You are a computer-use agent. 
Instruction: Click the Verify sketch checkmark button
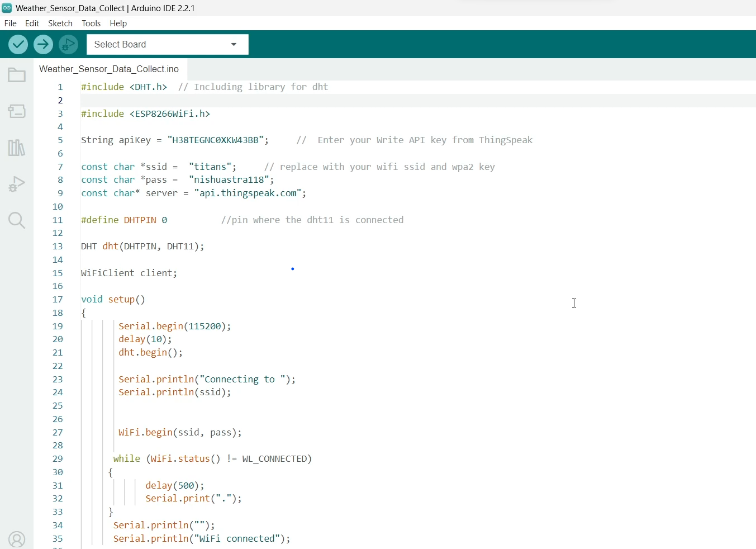[x=18, y=44]
